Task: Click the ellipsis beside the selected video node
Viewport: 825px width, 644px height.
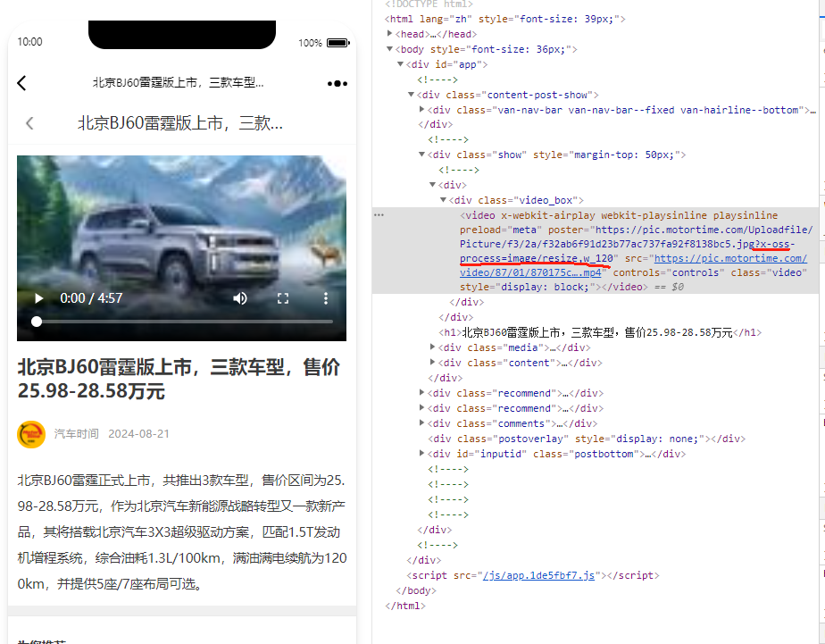Action: (x=379, y=215)
